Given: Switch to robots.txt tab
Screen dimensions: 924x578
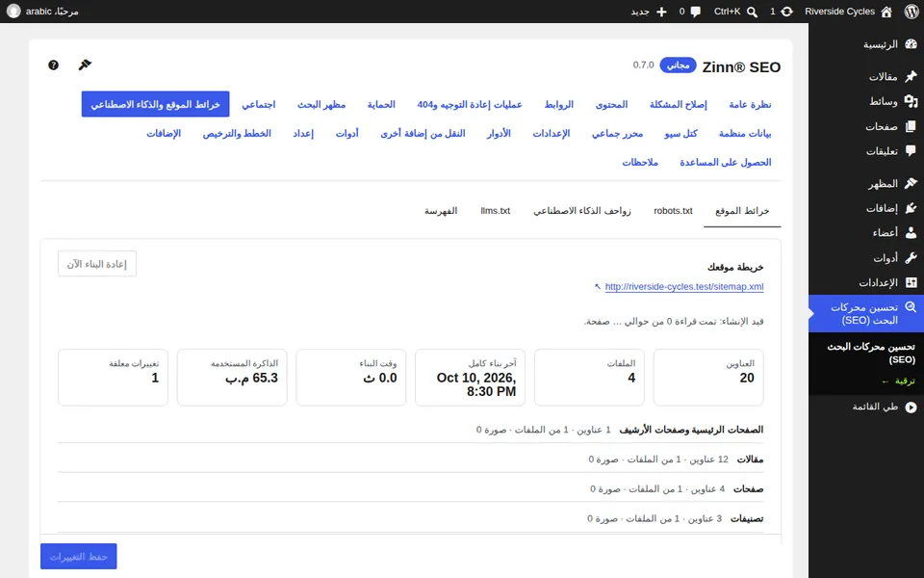Looking at the screenshot, I should (673, 211).
